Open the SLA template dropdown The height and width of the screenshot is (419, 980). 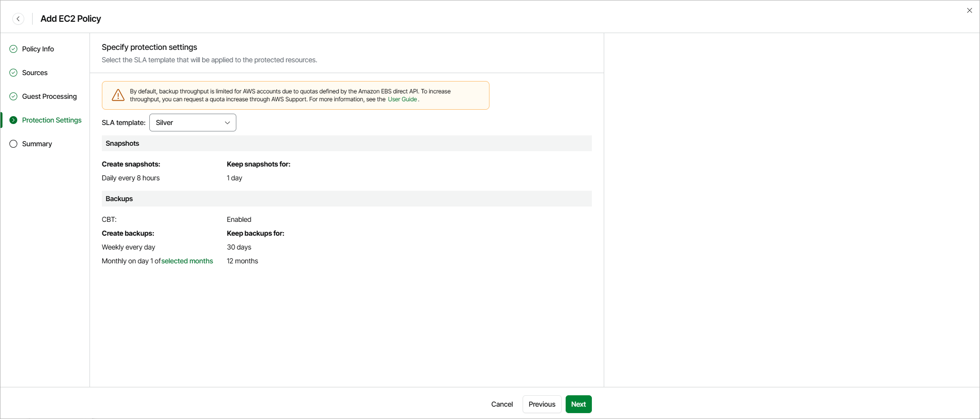pos(192,123)
